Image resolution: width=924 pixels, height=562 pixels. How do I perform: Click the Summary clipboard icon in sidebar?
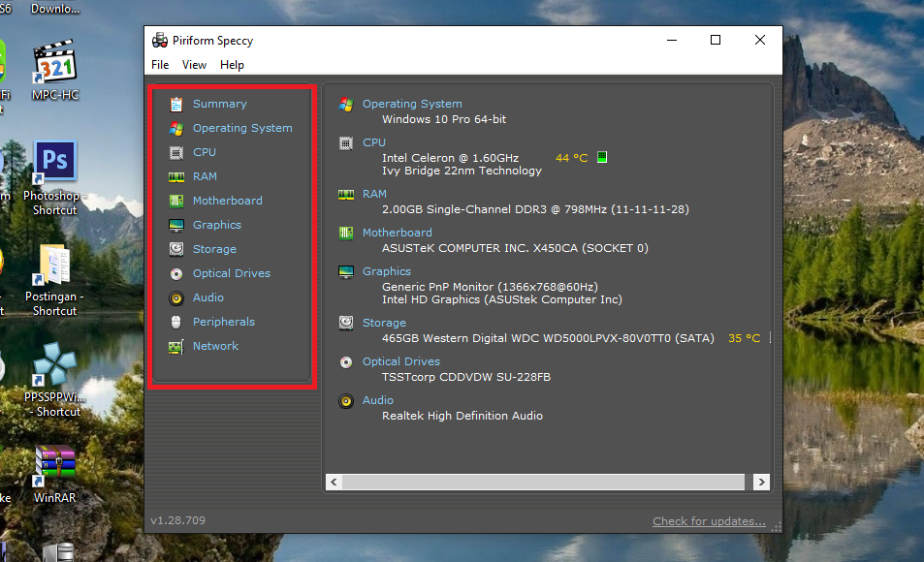click(x=176, y=105)
